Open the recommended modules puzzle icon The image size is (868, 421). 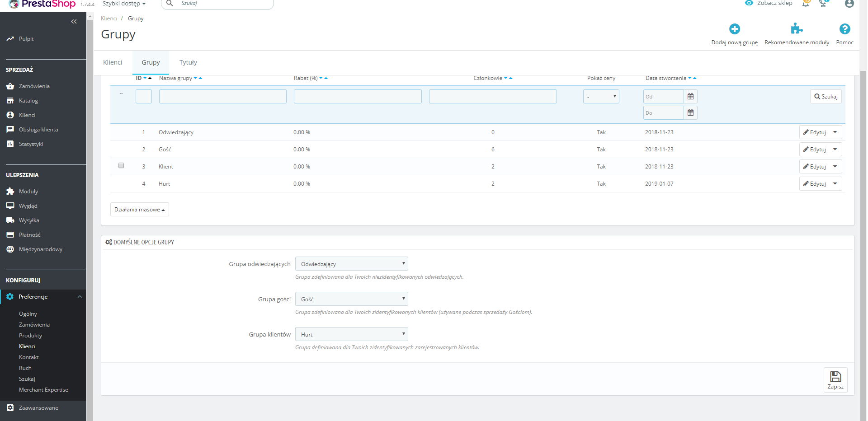(797, 29)
